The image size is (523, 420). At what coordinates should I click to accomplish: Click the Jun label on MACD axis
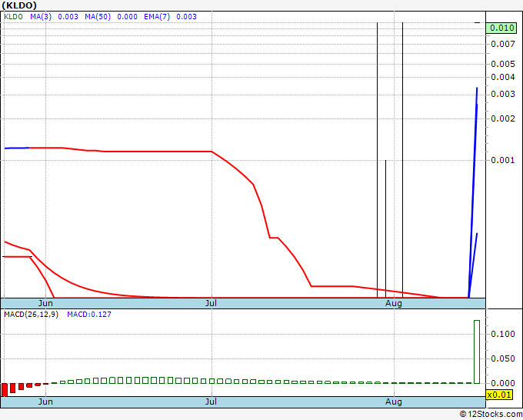click(x=45, y=402)
